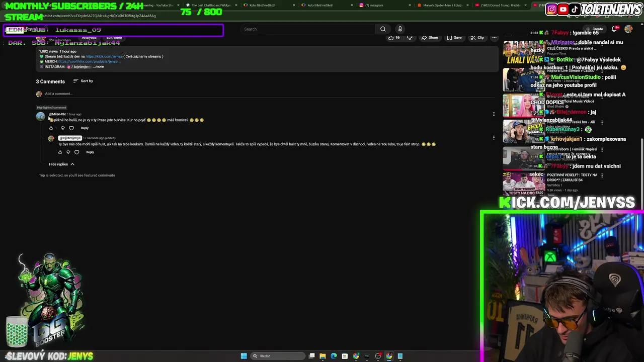
Task: Like the reply by @tojetenjenys
Action: [x=60, y=152]
